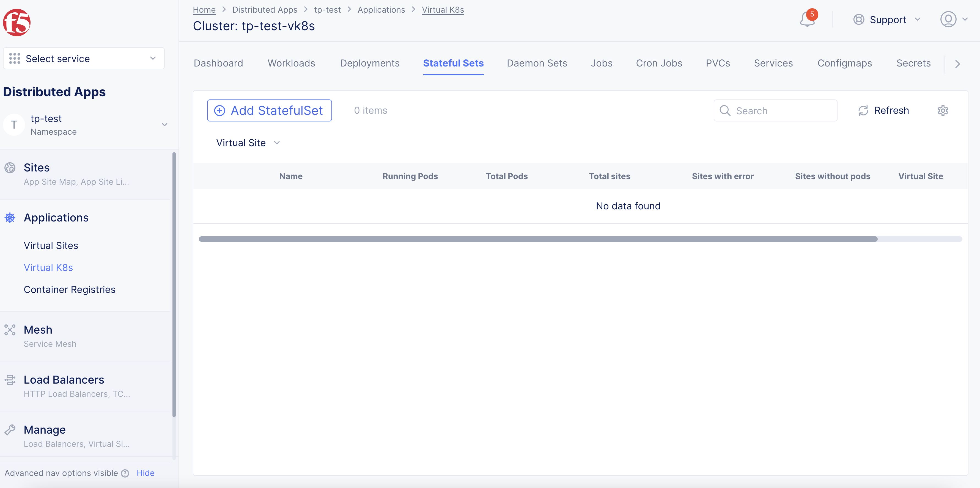Click the Manage wrench icon
This screenshot has width=980, height=488.
click(x=10, y=429)
